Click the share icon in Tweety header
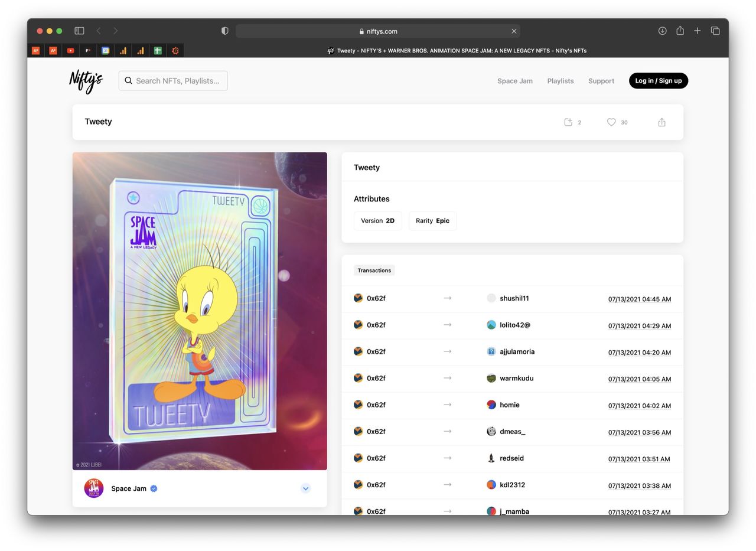 pos(661,122)
